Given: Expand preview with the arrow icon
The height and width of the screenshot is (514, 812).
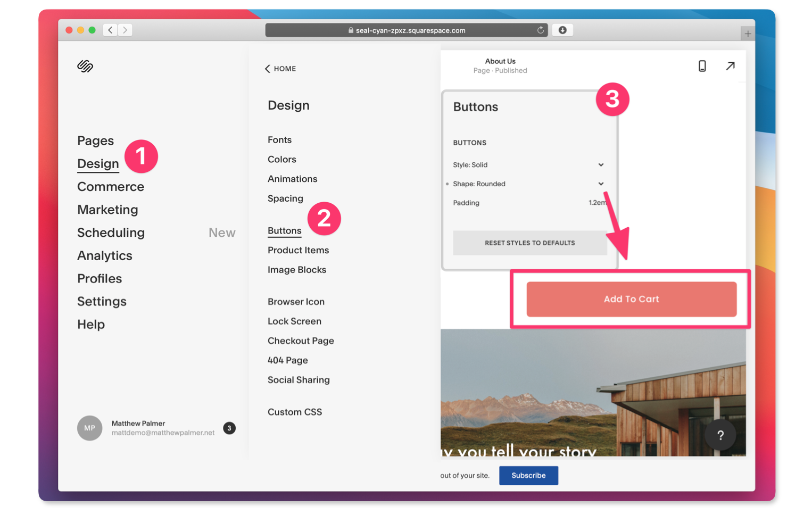Looking at the screenshot, I should [730, 66].
